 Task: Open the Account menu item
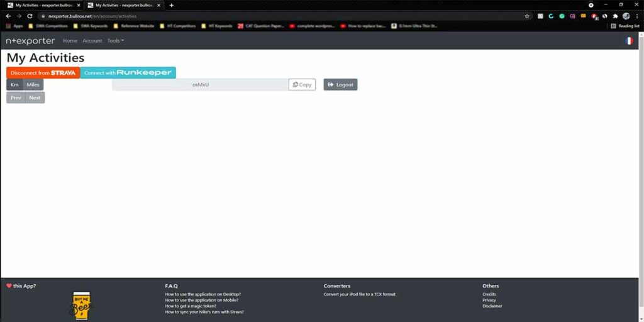pos(92,41)
